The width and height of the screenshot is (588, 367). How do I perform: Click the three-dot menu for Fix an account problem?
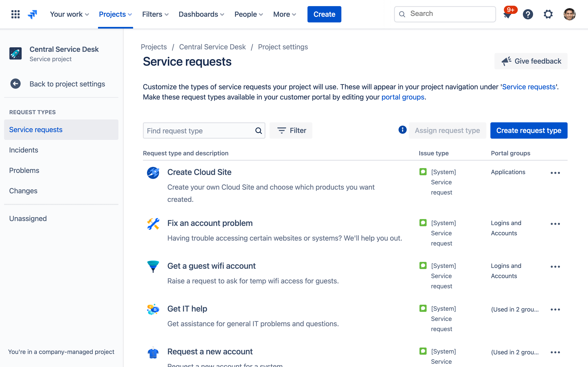tap(555, 224)
